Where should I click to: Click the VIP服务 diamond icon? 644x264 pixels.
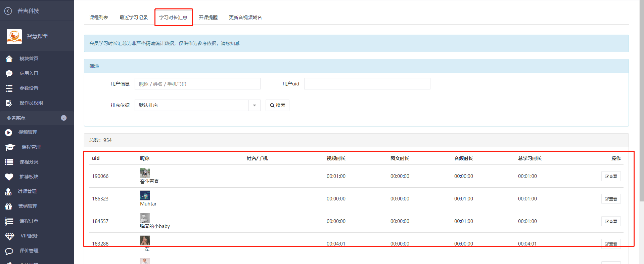point(10,236)
